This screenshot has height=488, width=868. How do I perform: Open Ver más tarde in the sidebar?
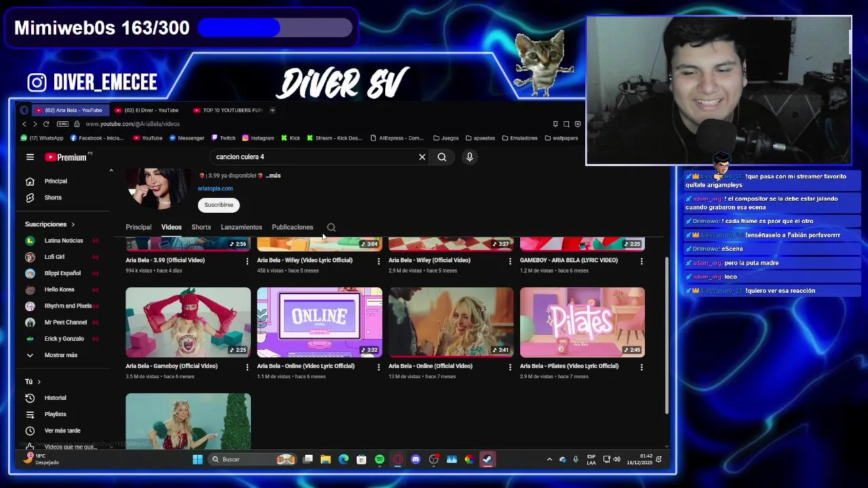62,430
